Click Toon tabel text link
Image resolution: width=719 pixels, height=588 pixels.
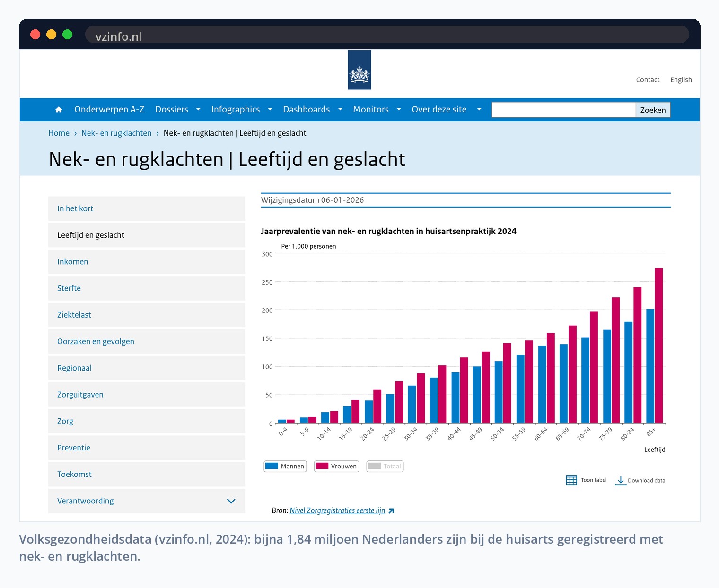(594, 480)
